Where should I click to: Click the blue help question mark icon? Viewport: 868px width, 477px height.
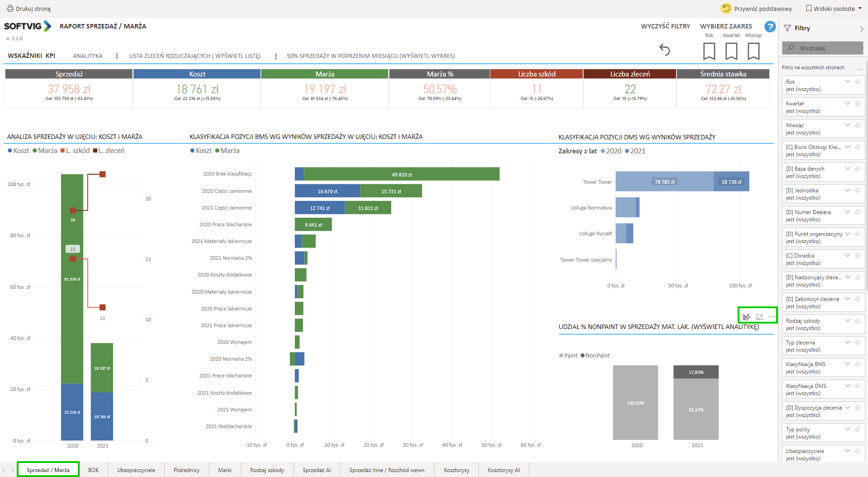(x=770, y=27)
